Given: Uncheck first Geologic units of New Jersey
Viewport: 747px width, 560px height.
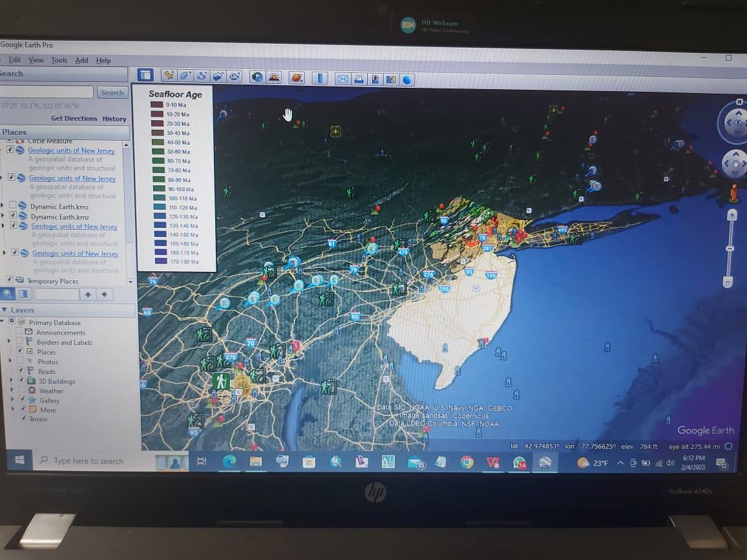Looking at the screenshot, I should [10, 149].
